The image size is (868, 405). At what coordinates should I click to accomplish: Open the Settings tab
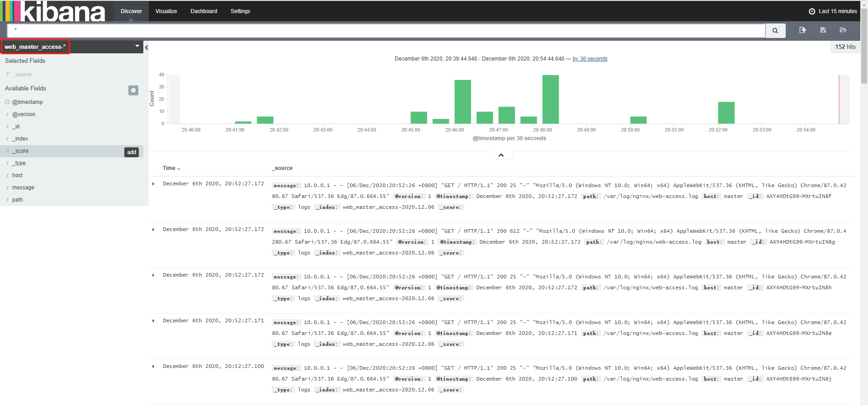click(240, 11)
